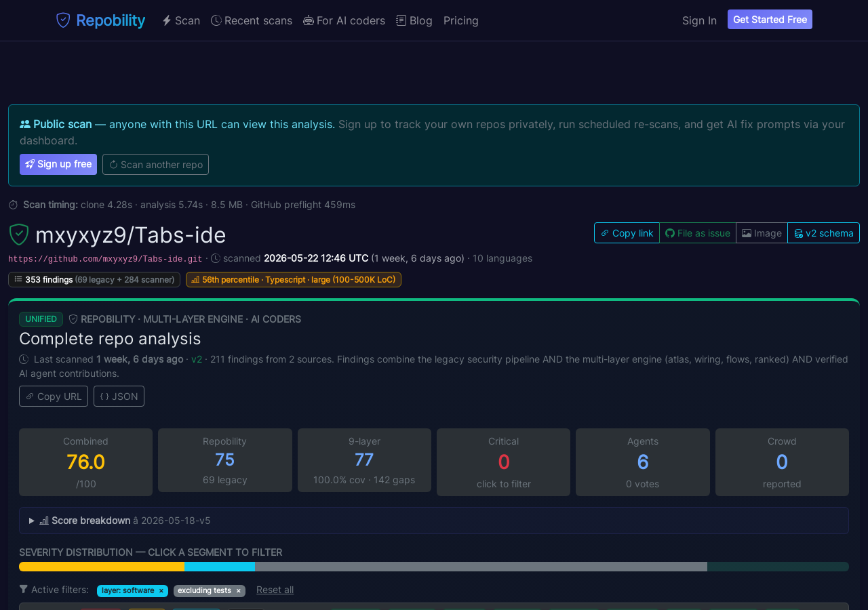Click the gray severity distribution segment
868x610 pixels.
[481, 567]
